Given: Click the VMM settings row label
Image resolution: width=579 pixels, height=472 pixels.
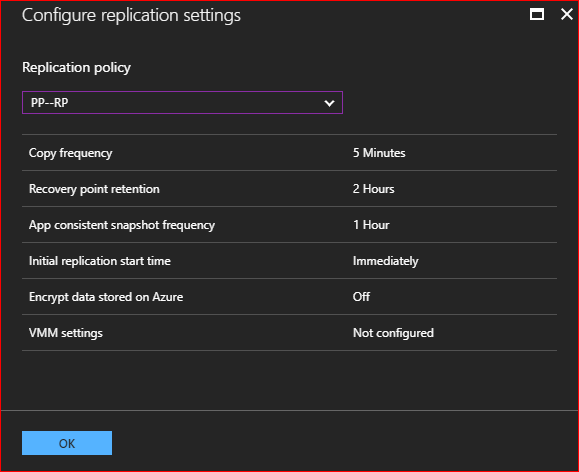Looking at the screenshot, I should coord(66,333).
